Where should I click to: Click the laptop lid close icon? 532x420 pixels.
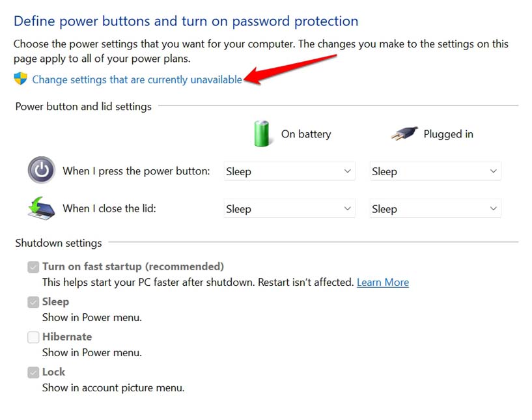click(42, 208)
